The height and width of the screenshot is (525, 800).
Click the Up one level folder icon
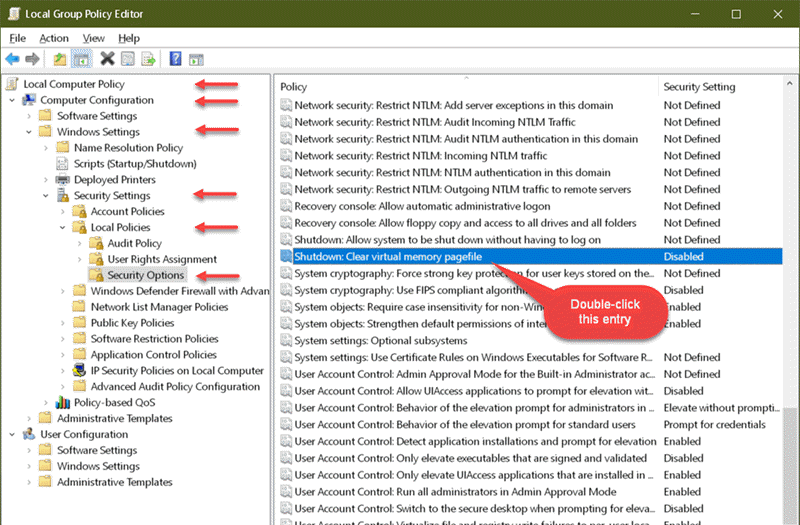[60, 59]
